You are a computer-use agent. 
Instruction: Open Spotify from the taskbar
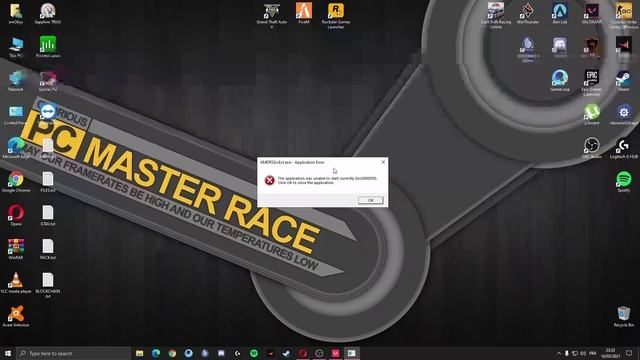click(x=254, y=353)
